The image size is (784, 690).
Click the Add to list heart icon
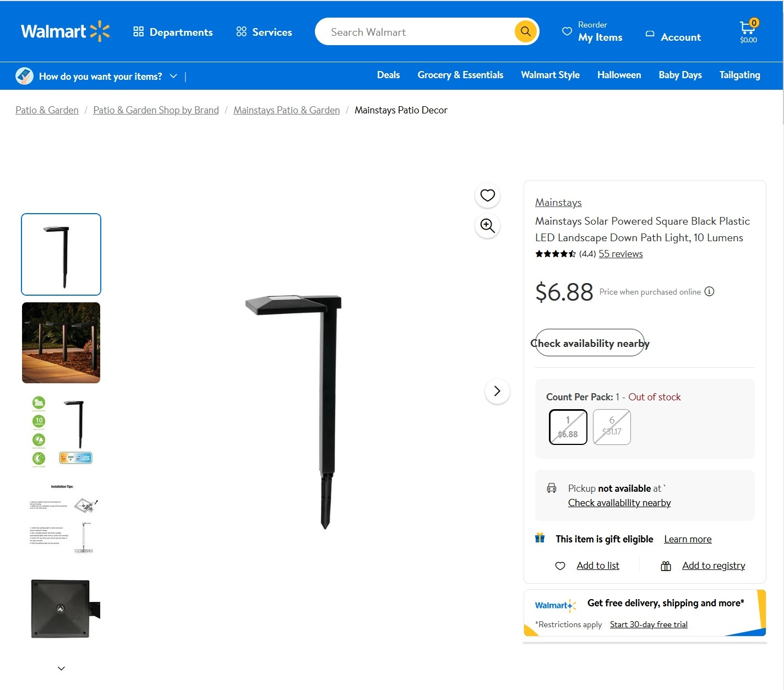point(560,566)
